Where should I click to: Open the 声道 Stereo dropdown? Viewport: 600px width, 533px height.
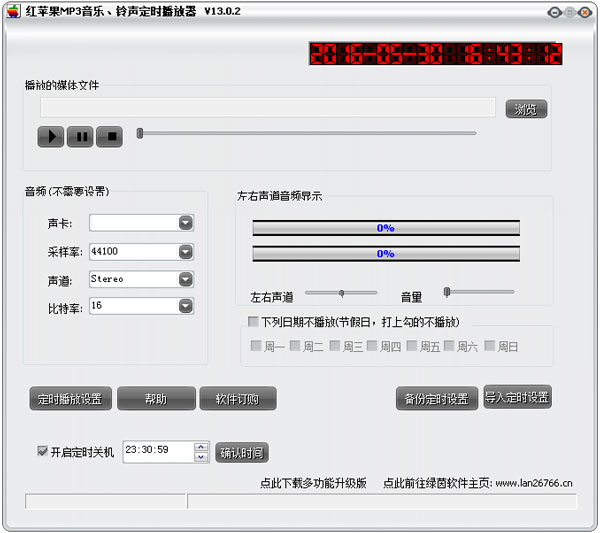click(x=185, y=279)
